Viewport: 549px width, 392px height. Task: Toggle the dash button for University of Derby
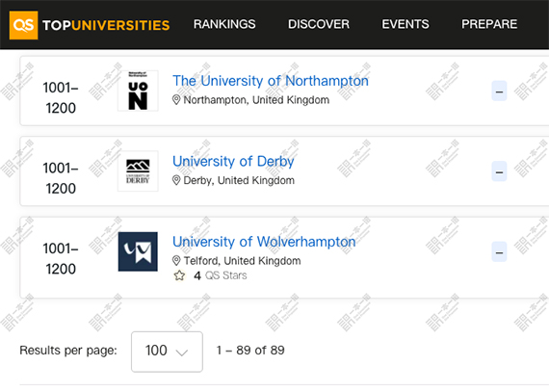[x=499, y=171]
